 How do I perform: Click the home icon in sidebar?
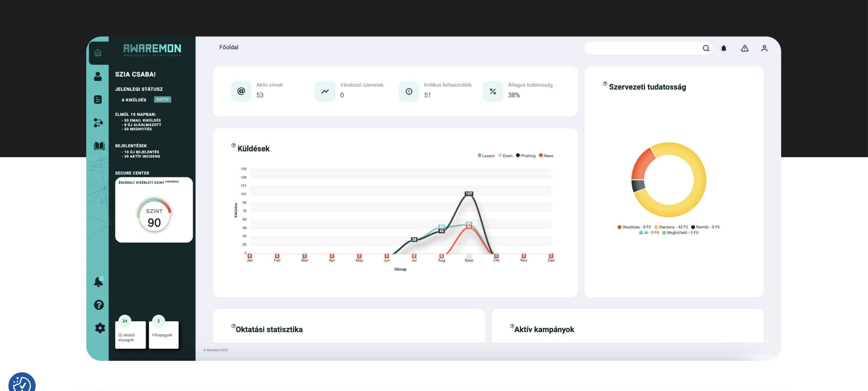[98, 53]
